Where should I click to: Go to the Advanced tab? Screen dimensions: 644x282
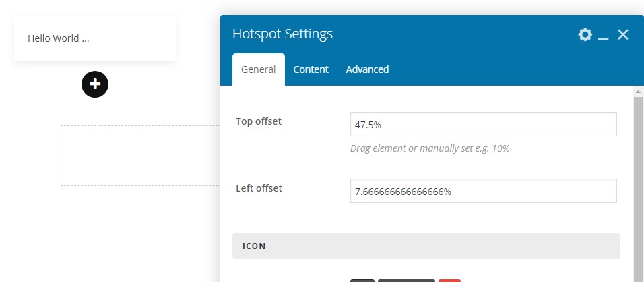[x=367, y=69]
